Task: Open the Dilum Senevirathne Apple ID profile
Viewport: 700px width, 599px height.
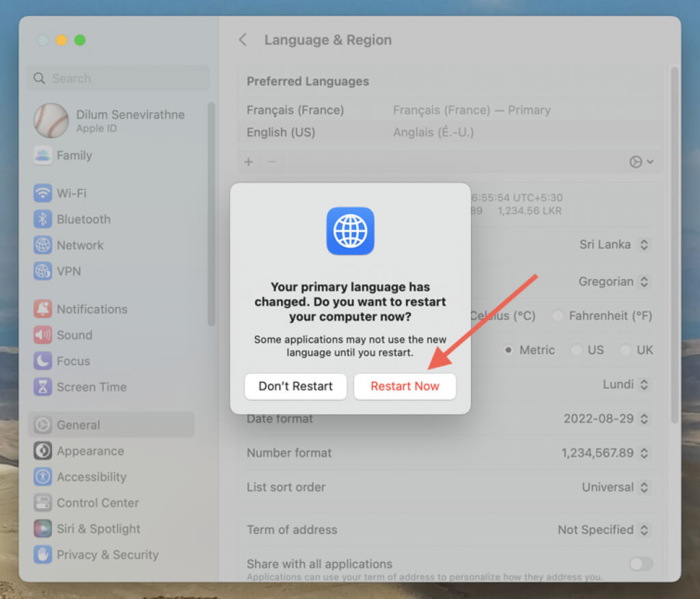Action: coord(110,120)
